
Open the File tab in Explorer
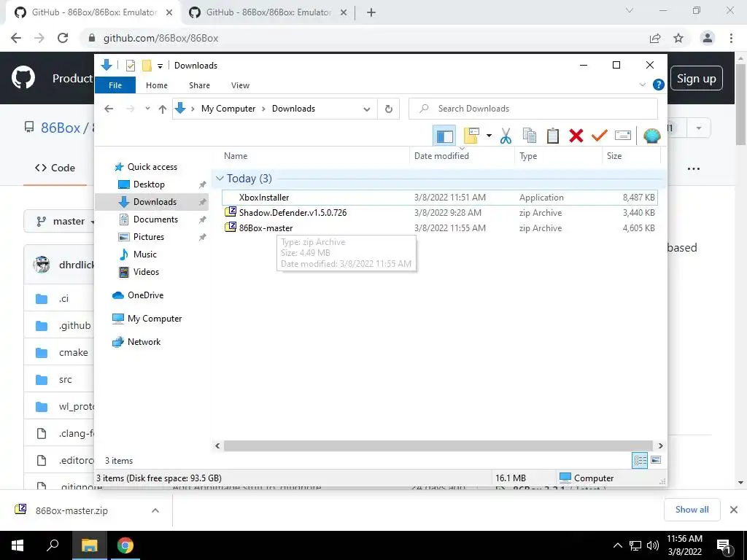[115, 85]
